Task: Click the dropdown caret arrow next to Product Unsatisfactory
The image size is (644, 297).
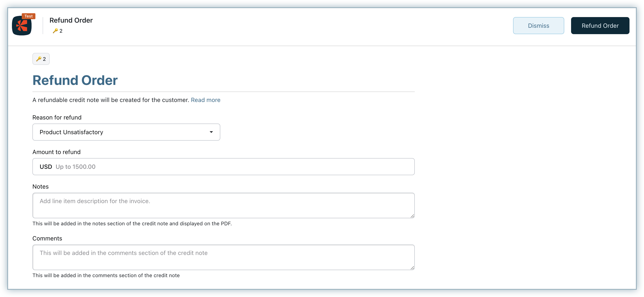Action: pos(211,132)
